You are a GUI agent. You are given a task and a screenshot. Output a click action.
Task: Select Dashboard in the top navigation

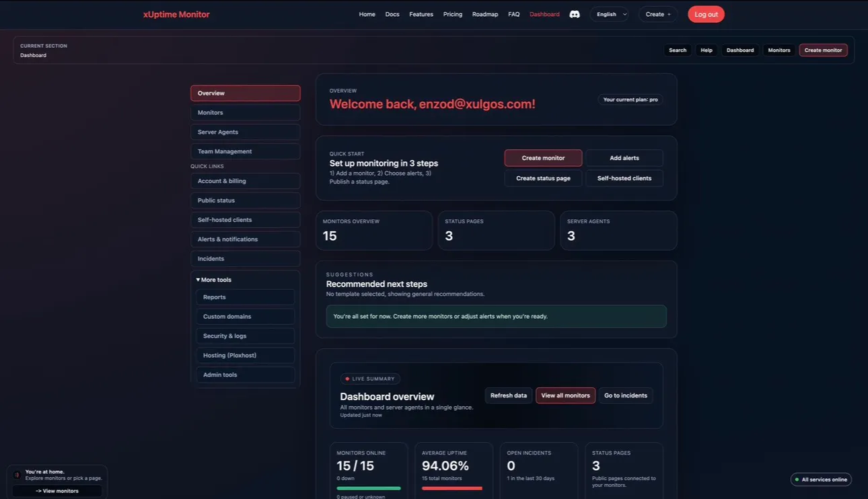pyautogui.click(x=544, y=14)
